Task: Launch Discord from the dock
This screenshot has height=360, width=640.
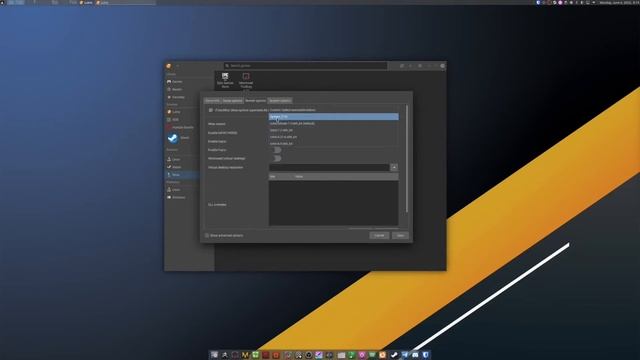Action: coord(415,355)
